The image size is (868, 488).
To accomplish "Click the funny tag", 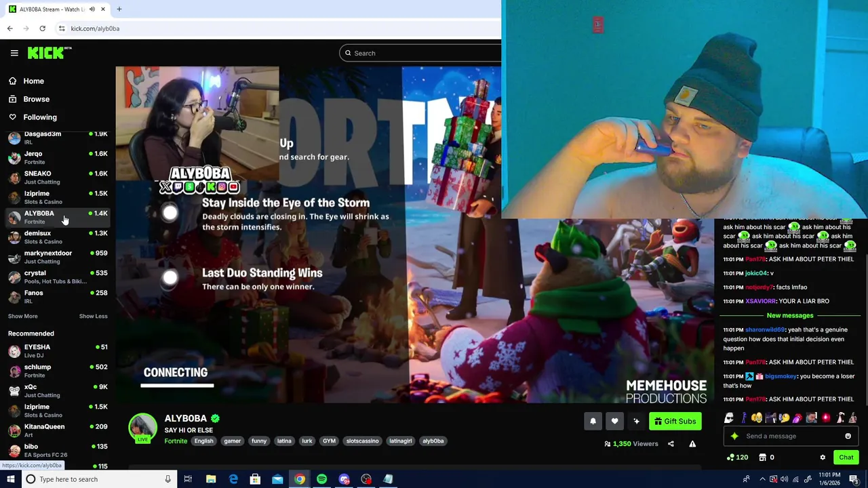I will click(x=259, y=441).
